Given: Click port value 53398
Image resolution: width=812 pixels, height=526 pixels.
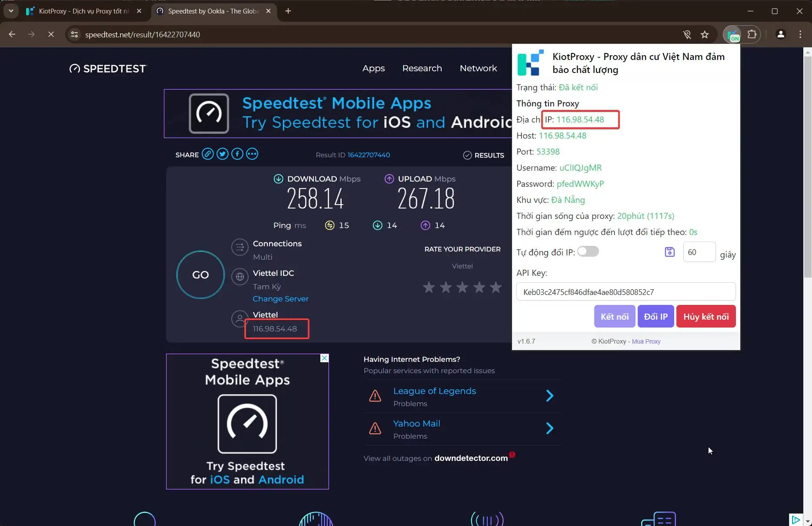Looking at the screenshot, I should (x=548, y=152).
